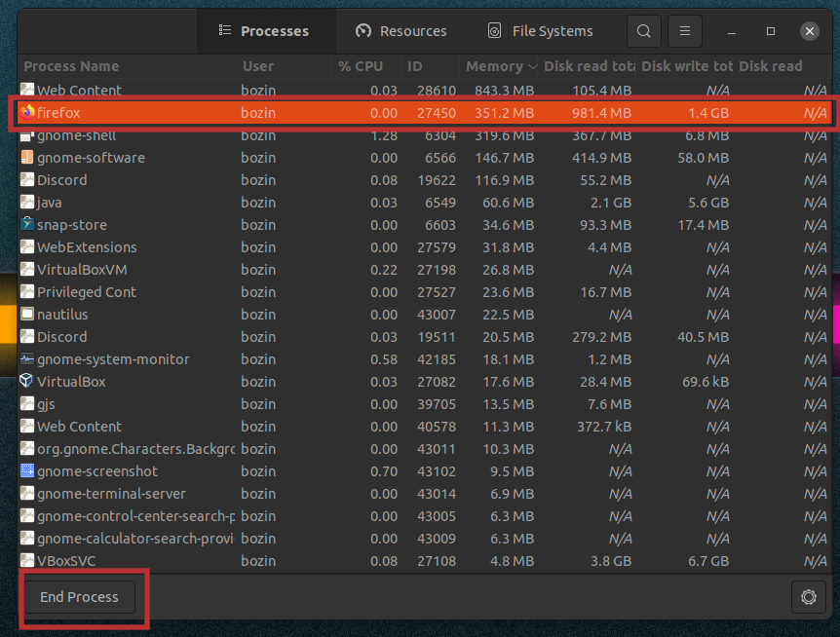Viewport: 840px width, 637px height.
Task: Open the hamburger menu button
Action: [686, 31]
